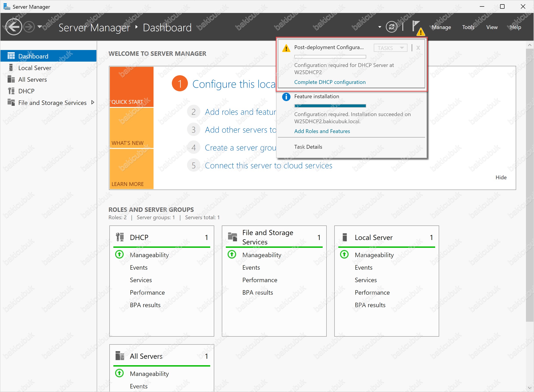534x392 pixels.
Task: Click the refresh dashboard icon
Action: (391, 27)
